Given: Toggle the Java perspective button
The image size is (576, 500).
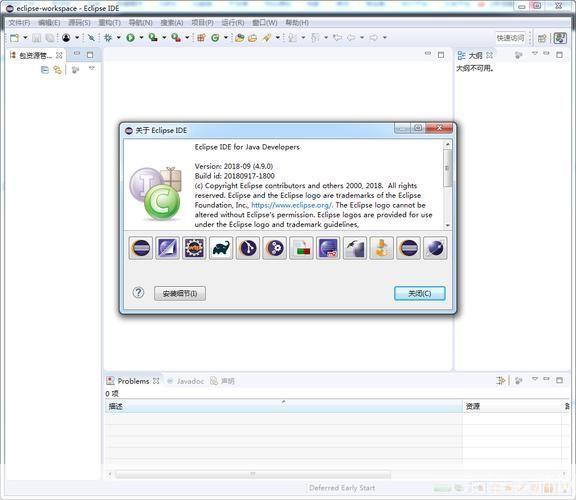Looking at the screenshot, I should (560, 38).
